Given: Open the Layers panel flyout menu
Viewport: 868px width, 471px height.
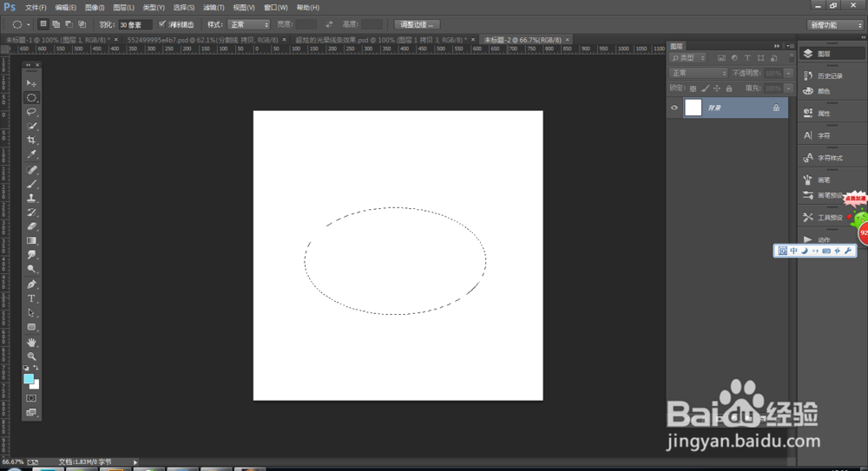Looking at the screenshot, I should (790, 46).
